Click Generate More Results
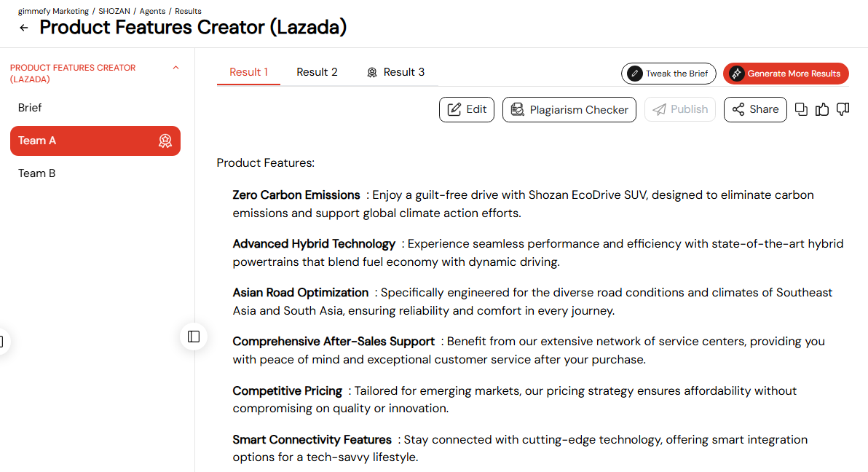The width and height of the screenshot is (868, 472). pyautogui.click(x=786, y=74)
